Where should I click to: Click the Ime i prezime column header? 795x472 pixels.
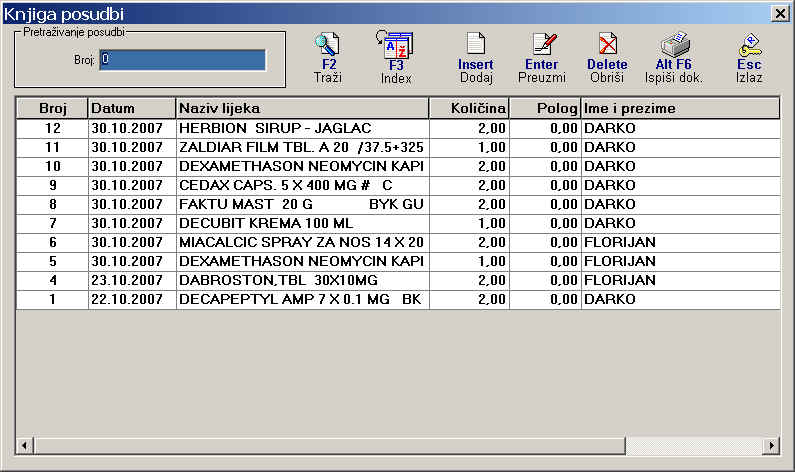coord(680,108)
